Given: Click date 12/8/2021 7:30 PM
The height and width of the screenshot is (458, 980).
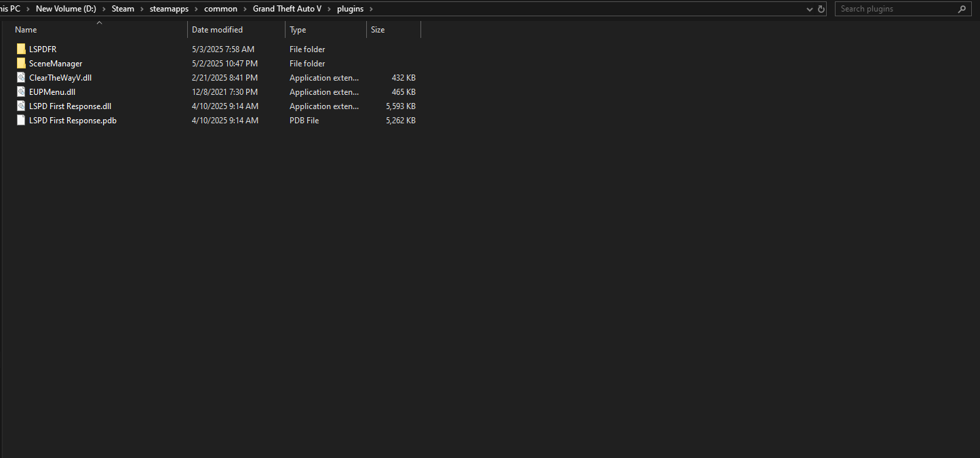Looking at the screenshot, I should coord(224,91).
